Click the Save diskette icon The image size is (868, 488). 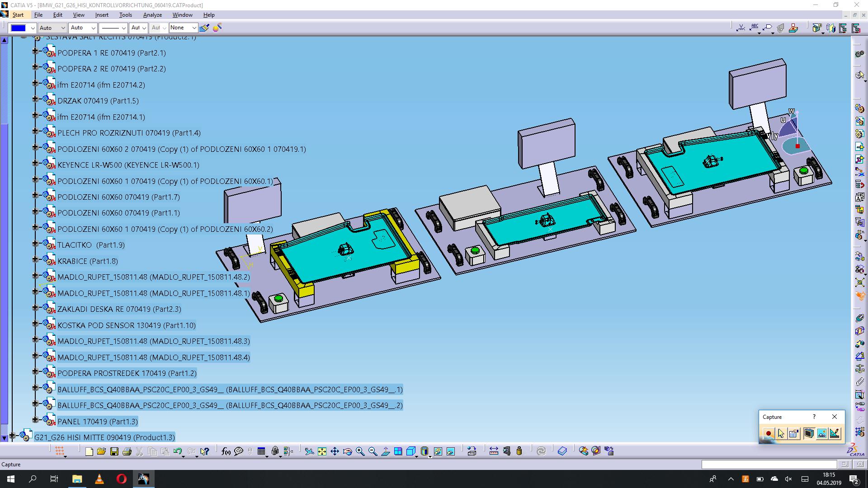coord(114,451)
